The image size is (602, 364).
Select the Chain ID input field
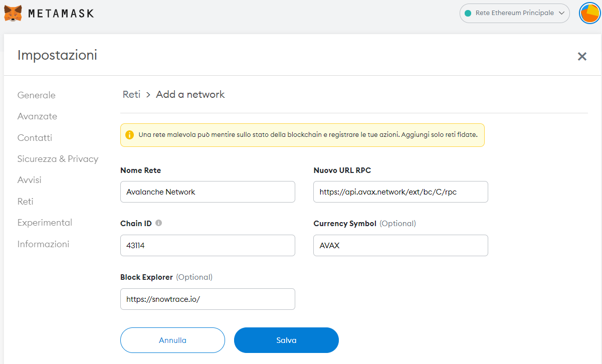pos(208,246)
